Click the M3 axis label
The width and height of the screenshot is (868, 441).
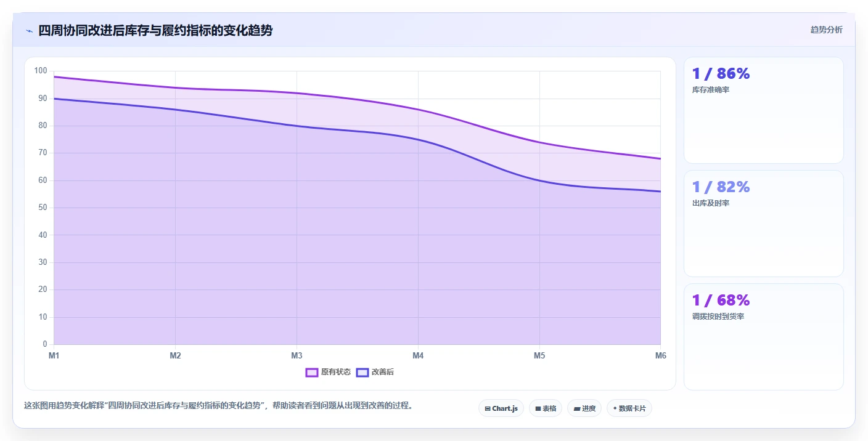coord(297,355)
